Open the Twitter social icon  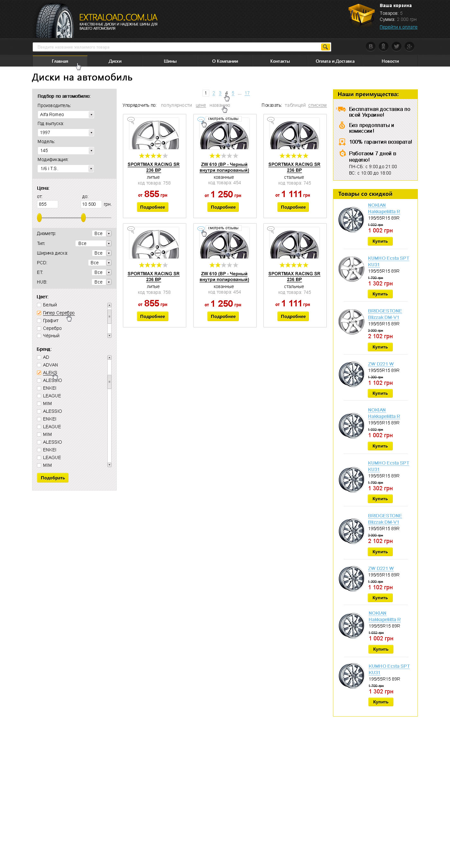(x=396, y=47)
